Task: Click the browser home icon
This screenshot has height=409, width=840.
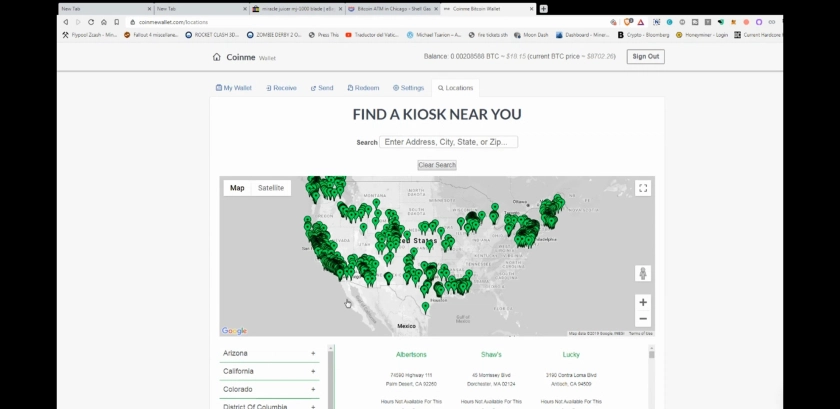Action: pyautogui.click(x=103, y=22)
